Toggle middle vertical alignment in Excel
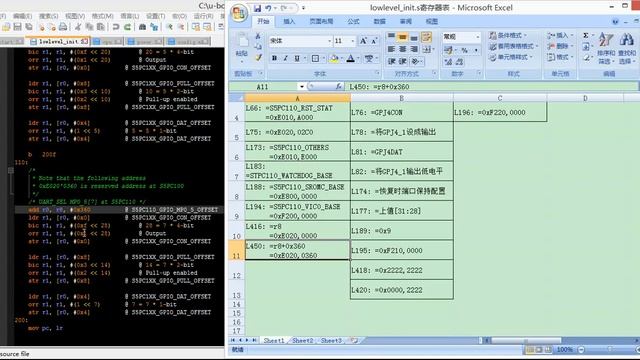The height and width of the screenshot is (360, 640). [x=402, y=37]
